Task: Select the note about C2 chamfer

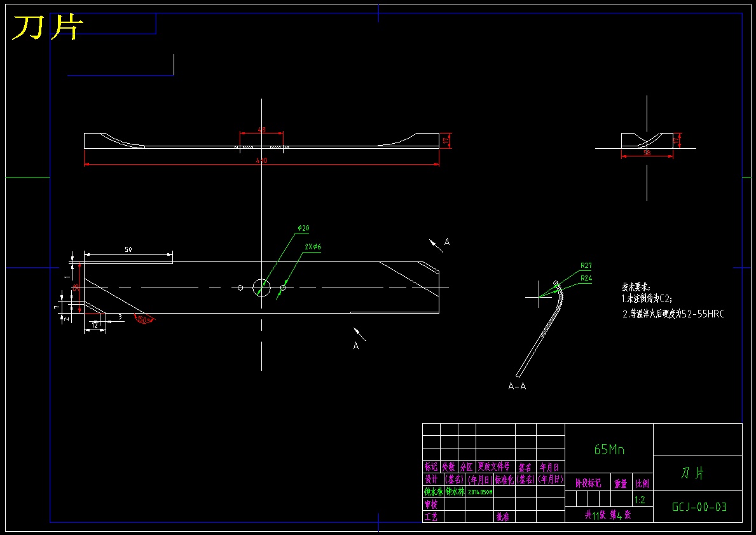Action: tap(647, 298)
